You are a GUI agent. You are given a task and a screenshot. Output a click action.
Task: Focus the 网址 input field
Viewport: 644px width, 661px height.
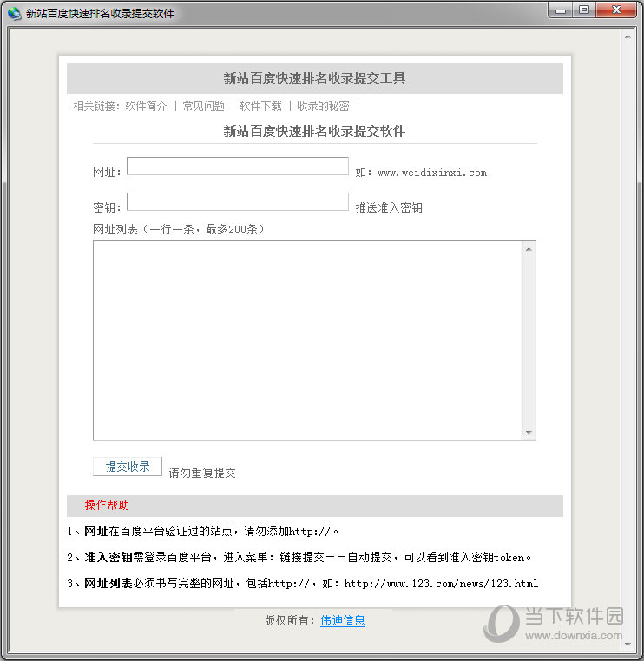point(238,166)
